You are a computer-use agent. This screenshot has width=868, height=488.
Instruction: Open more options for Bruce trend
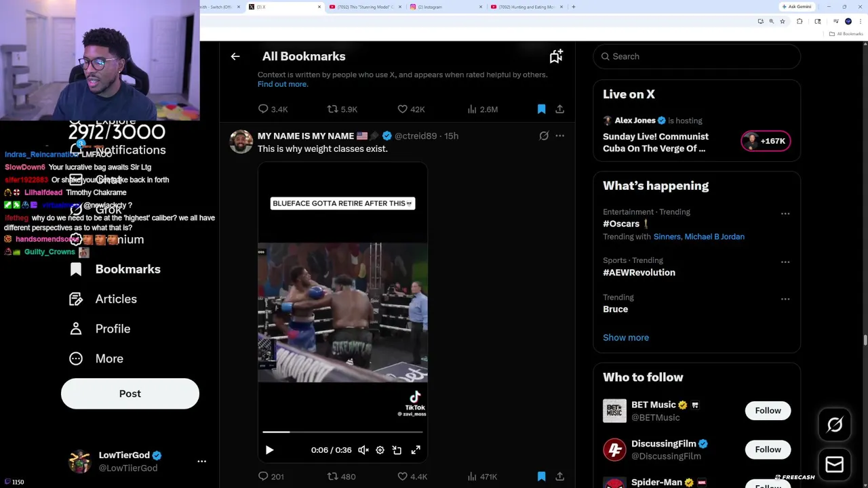[x=785, y=299]
